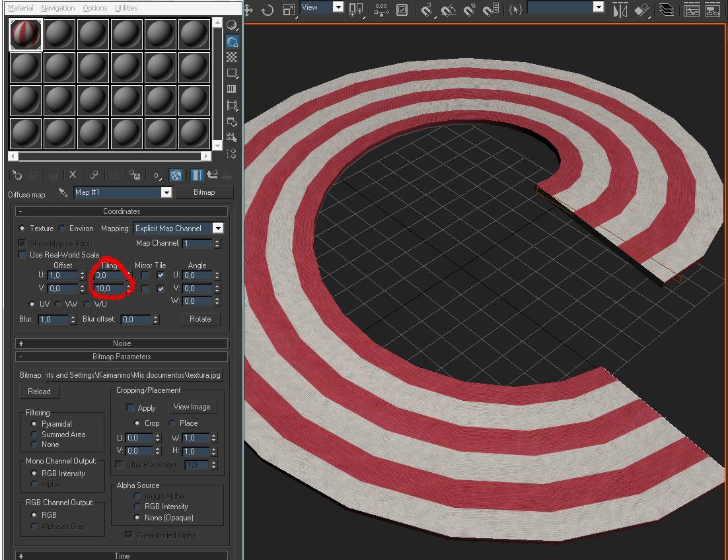The height and width of the screenshot is (560, 728).
Task: Check the Apply cropping checkbox
Action: [130, 408]
